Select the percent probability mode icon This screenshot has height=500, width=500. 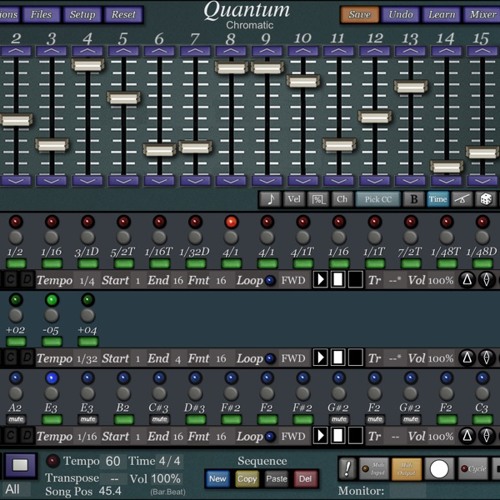[318, 199]
